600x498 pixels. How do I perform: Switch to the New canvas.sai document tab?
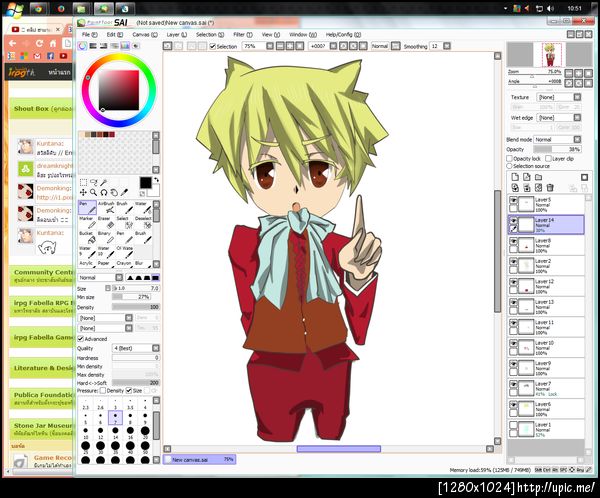pyautogui.click(x=200, y=460)
